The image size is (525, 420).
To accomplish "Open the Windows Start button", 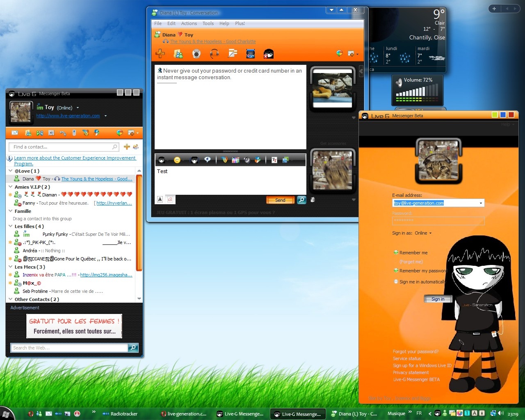I will pos(6,413).
